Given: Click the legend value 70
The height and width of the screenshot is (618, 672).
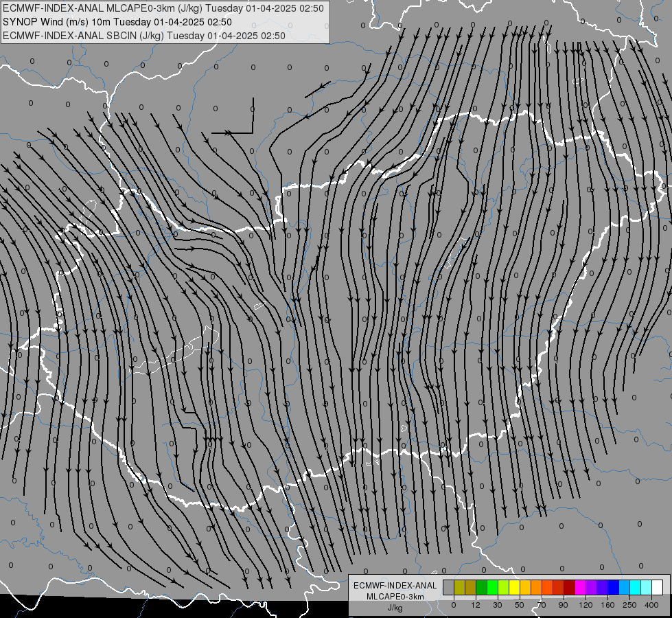Looking at the screenshot, I should pos(542,605).
